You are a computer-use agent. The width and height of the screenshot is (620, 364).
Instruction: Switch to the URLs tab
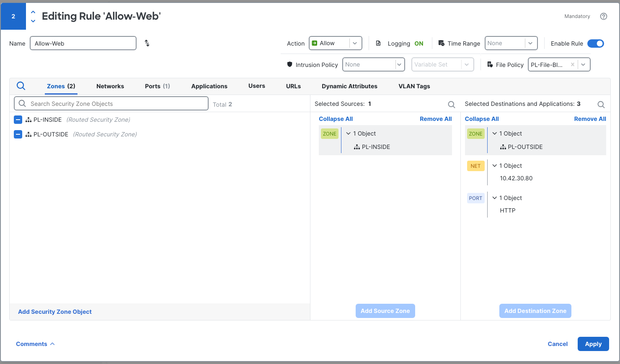click(294, 86)
